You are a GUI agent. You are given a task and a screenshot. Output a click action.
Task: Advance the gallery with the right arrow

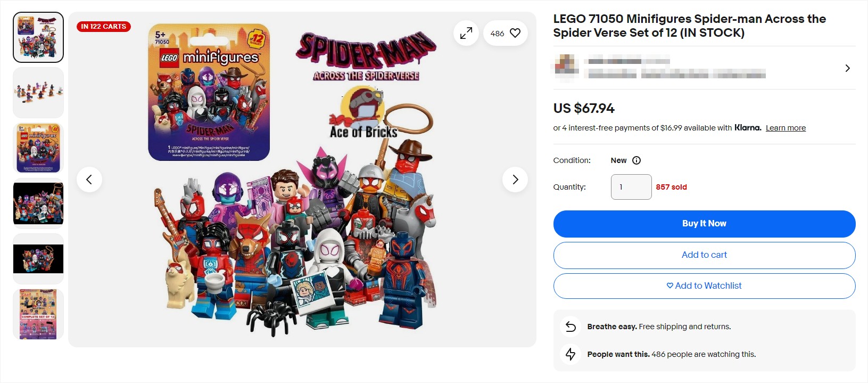(x=515, y=180)
